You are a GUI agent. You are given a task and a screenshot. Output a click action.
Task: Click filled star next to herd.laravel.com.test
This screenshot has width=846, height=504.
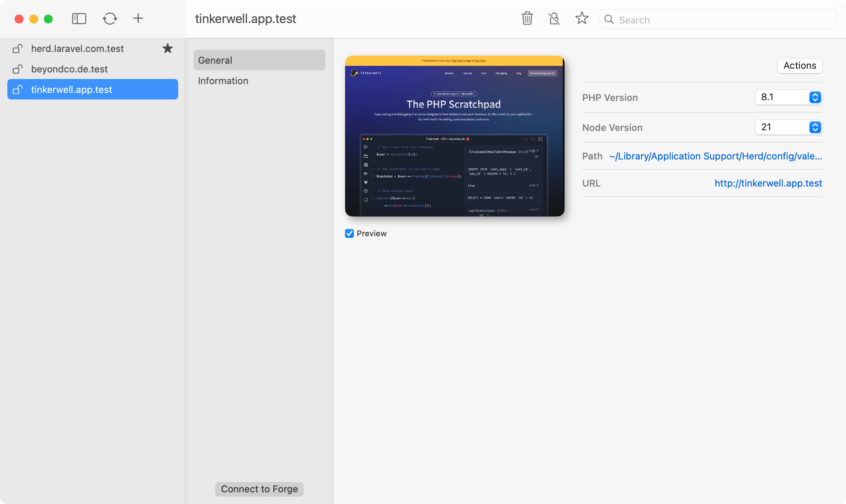click(x=168, y=48)
